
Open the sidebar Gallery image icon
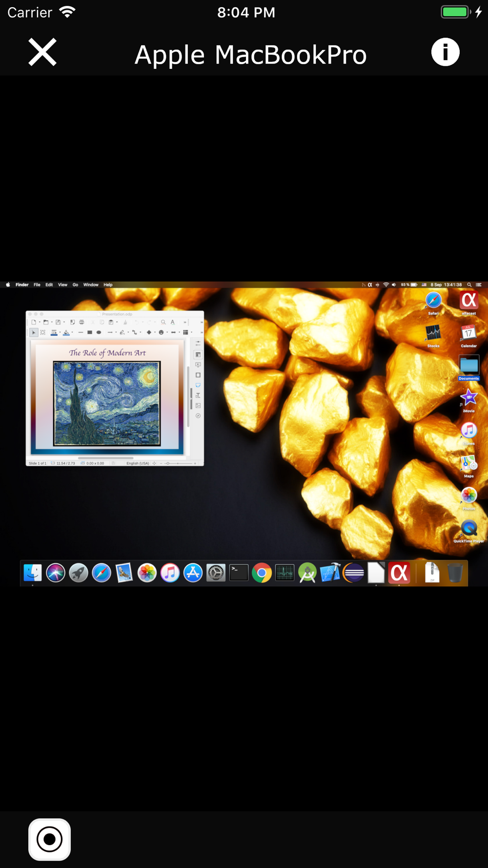pyautogui.click(x=198, y=405)
